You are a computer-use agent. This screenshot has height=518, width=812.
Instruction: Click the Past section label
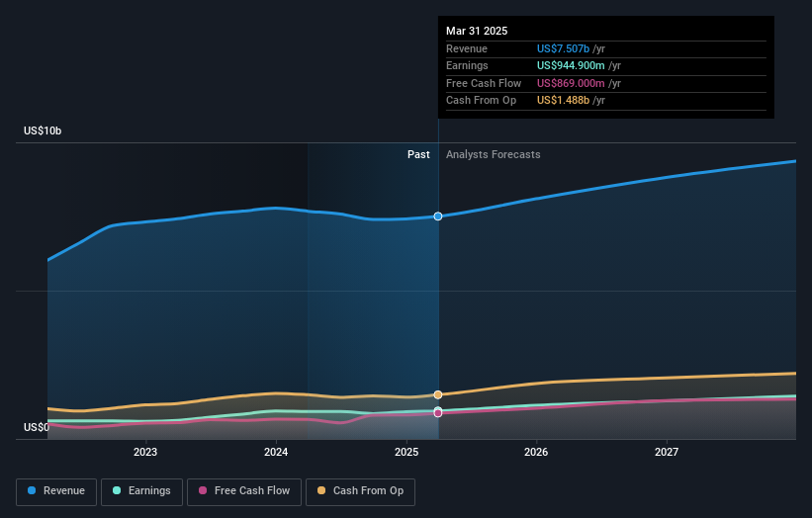point(418,154)
